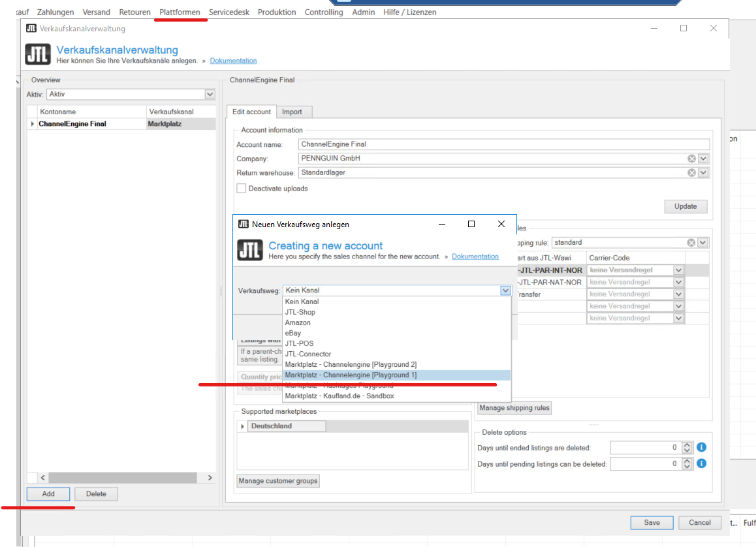Click the Account name input field
This screenshot has height=547, width=756.
click(503, 144)
